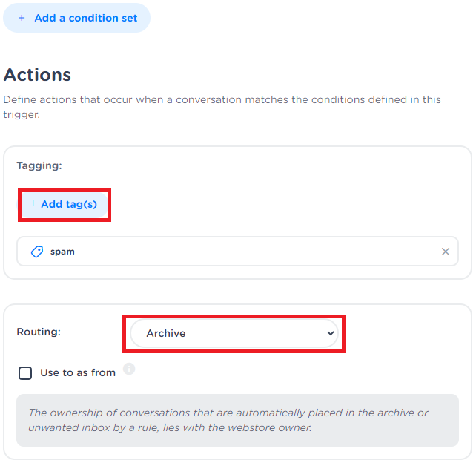The height and width of the screenshot is (463, 476).
Task: Open the Routing dropdown showing Archive
Action: coord(234,334)
